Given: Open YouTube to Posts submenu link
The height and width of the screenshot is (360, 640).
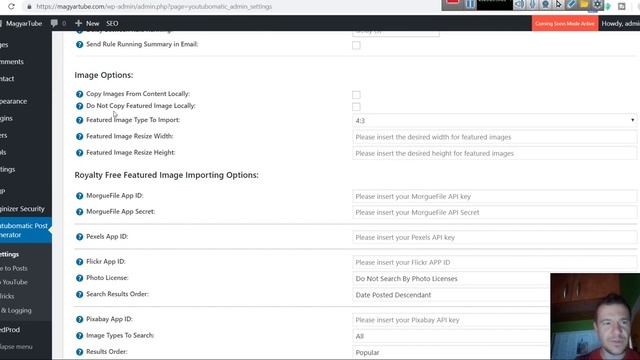Looking at the screenshot, I should click(26, 268).
